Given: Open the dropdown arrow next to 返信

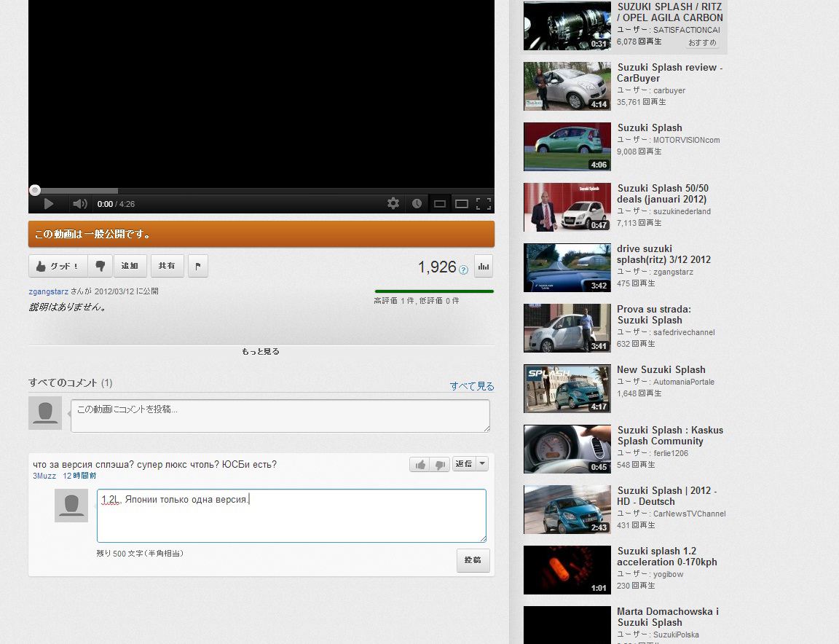Looking at the screenshot, I should point(482,464).
